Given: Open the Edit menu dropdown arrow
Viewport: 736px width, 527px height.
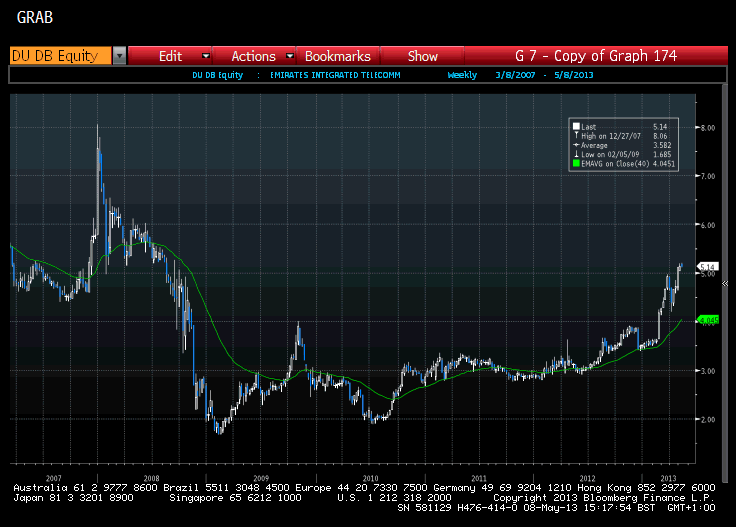Looking at the screenshot, I should pyautogui.click(x=206, y=56).
